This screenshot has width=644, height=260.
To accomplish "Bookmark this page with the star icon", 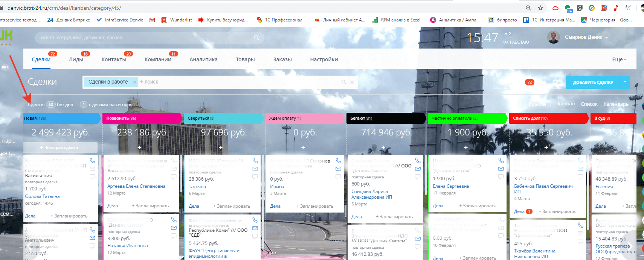I will point(540,8).
